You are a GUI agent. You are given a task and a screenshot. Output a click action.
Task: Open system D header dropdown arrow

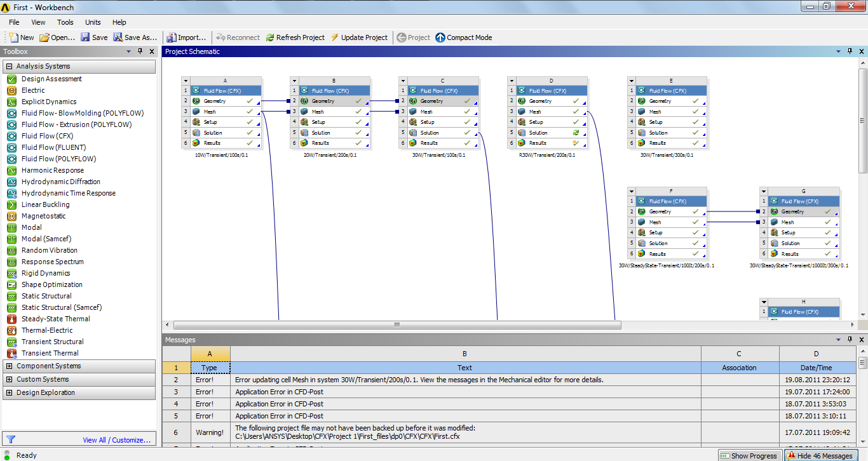(x=512, y=81)
